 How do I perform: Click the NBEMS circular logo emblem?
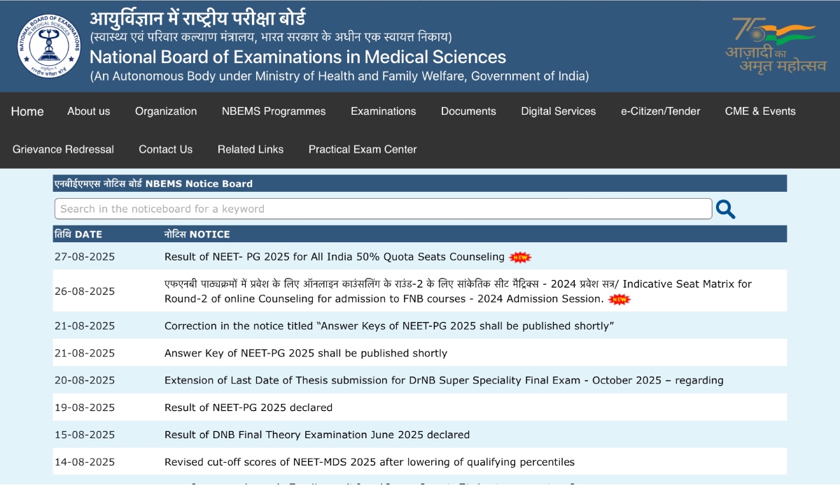click(49, 46)
